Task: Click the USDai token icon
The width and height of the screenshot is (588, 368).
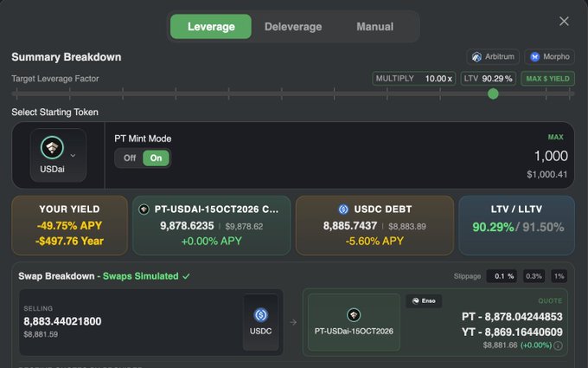Action: tap(52, 147)
